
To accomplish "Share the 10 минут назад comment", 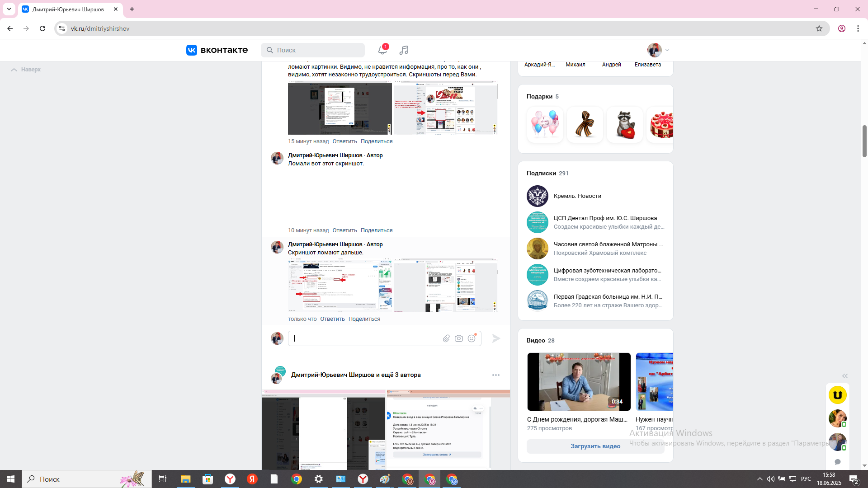I will tap(377, 230).
